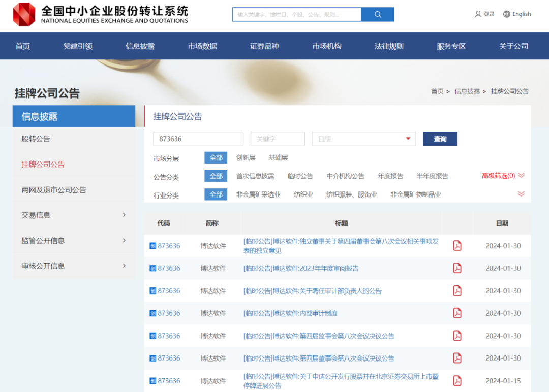Open 证券品种 in the main navigation
Screen dimensions: 549x392
tap(264, 46)
